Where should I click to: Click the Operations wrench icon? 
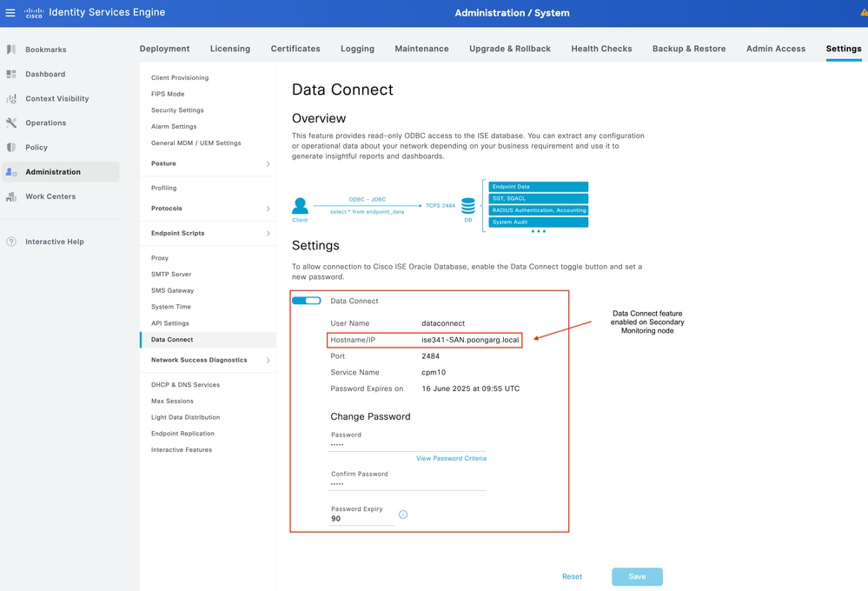(x=11, y=123)
